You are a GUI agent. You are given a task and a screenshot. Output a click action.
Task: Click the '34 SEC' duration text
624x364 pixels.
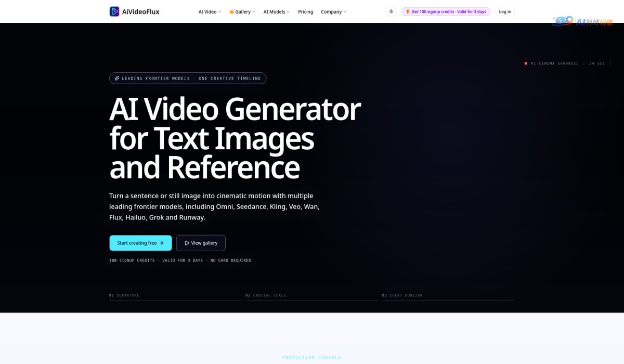597,63
